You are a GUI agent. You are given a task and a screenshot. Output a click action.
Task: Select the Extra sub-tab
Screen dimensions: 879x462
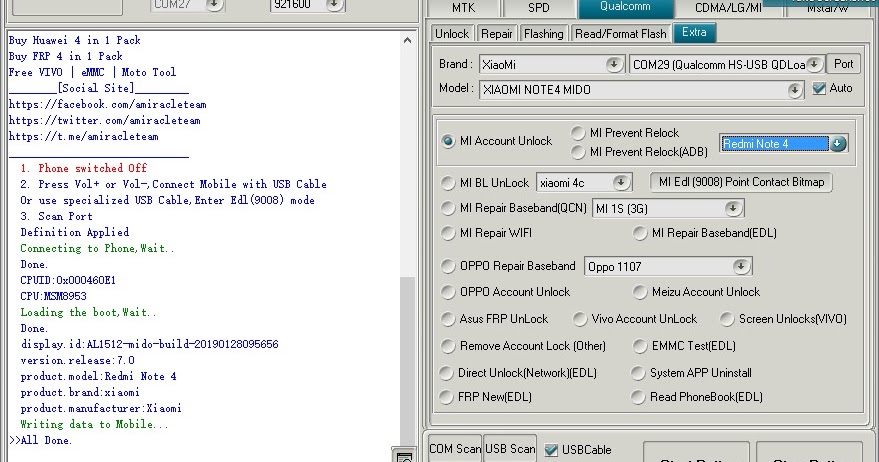pos(694,33)
